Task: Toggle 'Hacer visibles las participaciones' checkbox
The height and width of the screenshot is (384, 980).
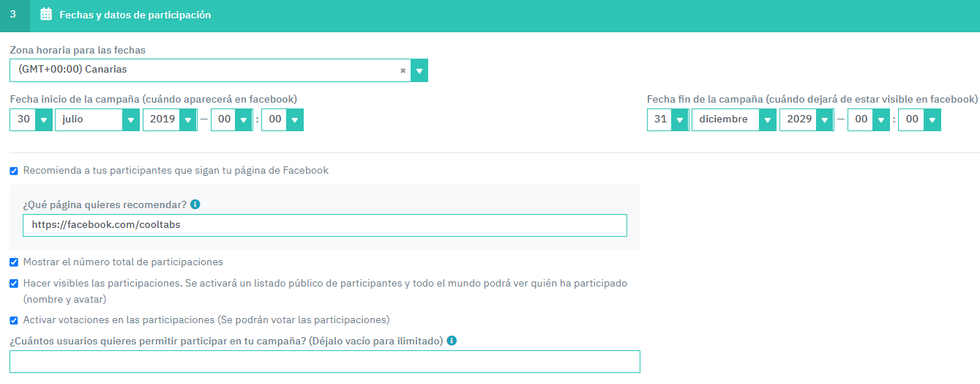Action: click(x=14, y=284)
